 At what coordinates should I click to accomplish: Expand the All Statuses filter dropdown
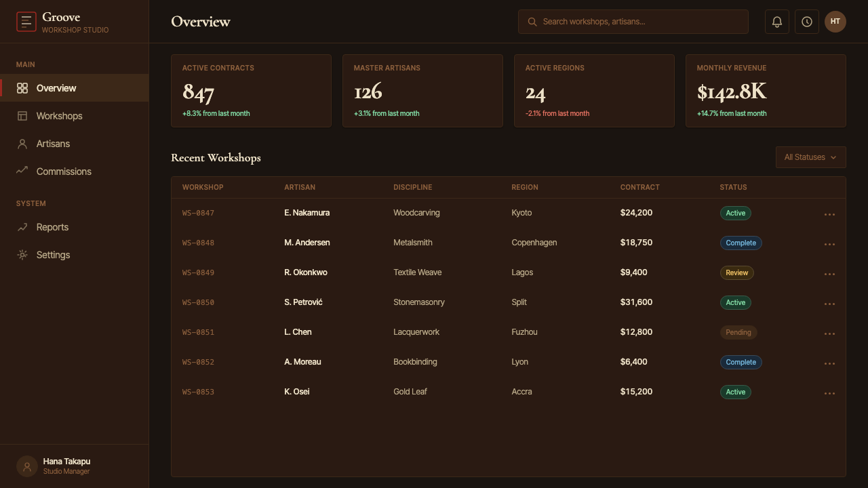811,157
